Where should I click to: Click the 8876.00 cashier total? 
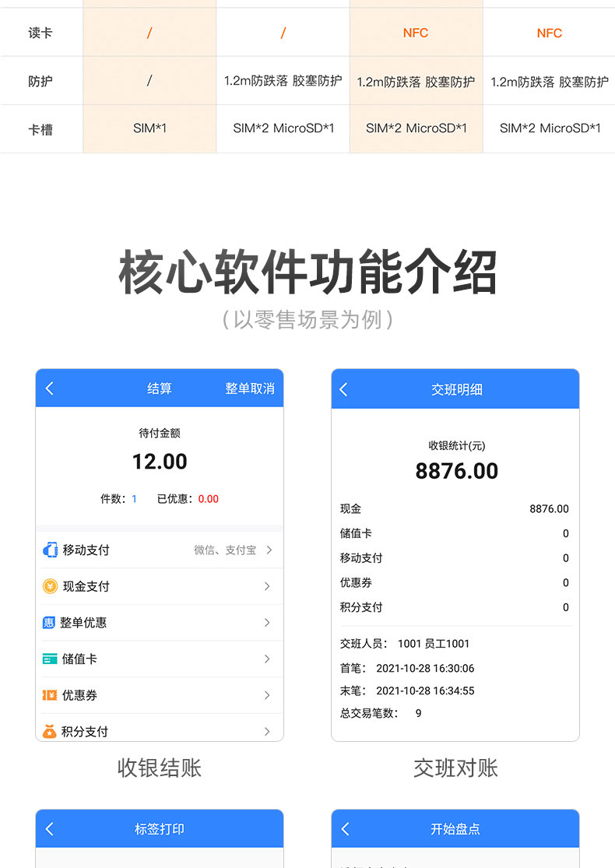tap(457, 471)
